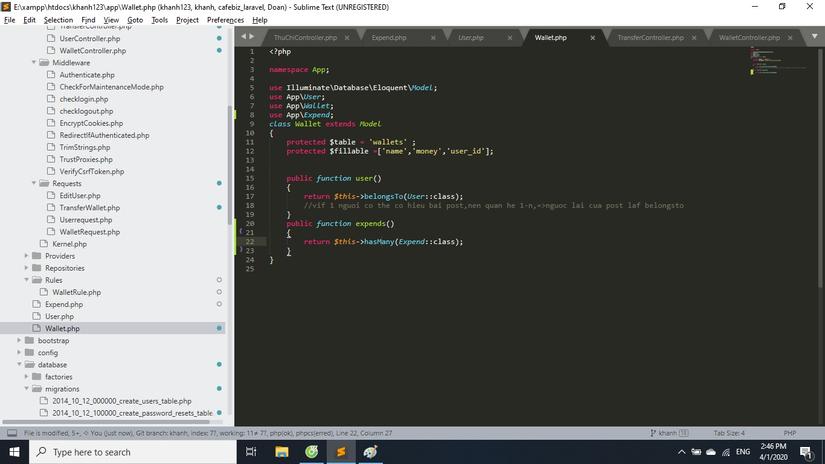This screenshot has height=464, width=825.
Task: Open EncryptCookies.php file
Action: coord(91,123)
